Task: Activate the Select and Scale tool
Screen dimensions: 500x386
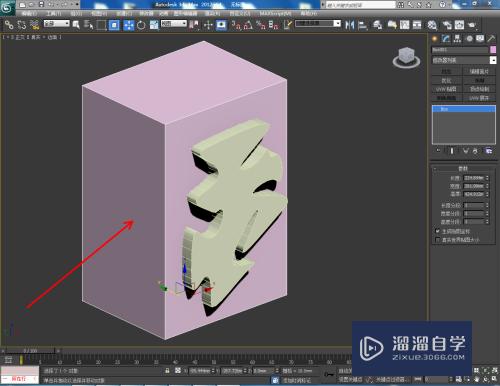Action: coord(154,25)
